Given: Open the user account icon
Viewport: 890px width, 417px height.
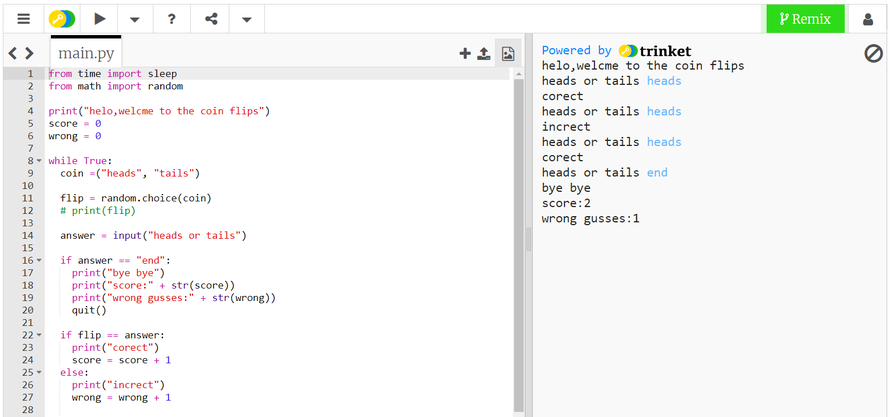Looking at the screenshot, I should pos(867,18).
